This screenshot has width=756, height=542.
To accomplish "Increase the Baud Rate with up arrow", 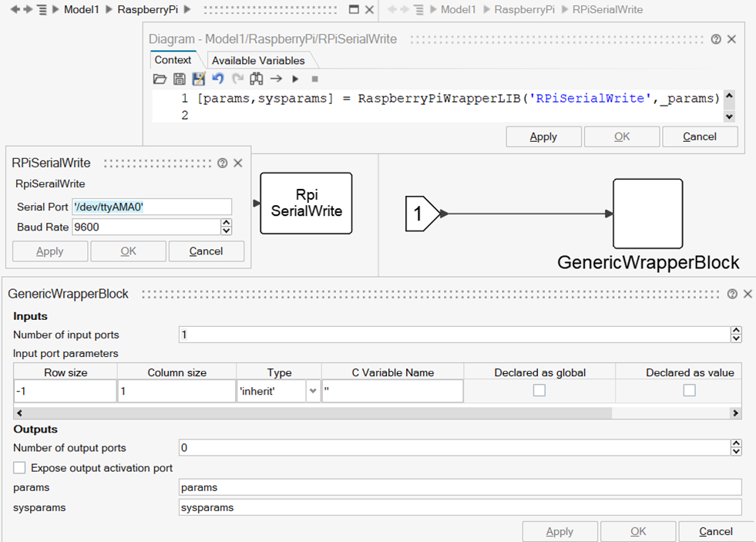I will coord(226,223).
